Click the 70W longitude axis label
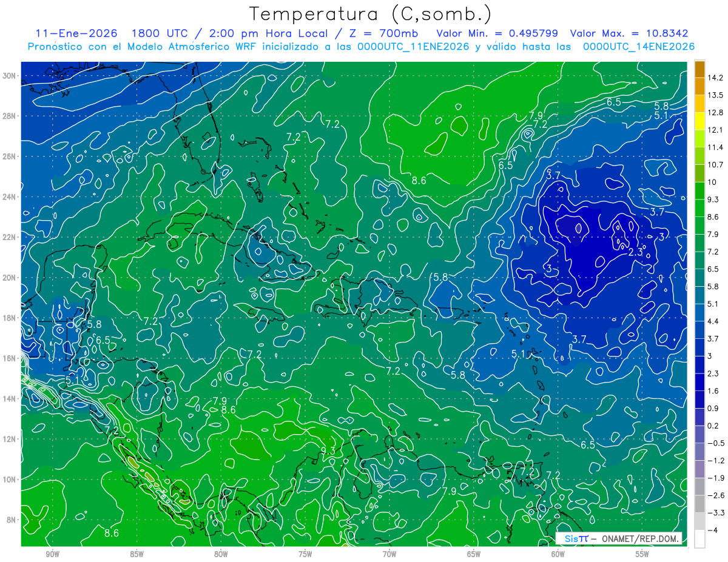The height and width of the screenshot is (562, 728). tap(389, 554)
